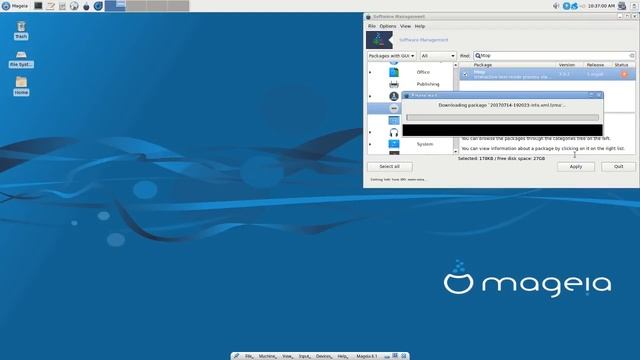Viewport: 640px width, 360px height.
Task: Click the orange status icon of package row
Action: [624, 74]
